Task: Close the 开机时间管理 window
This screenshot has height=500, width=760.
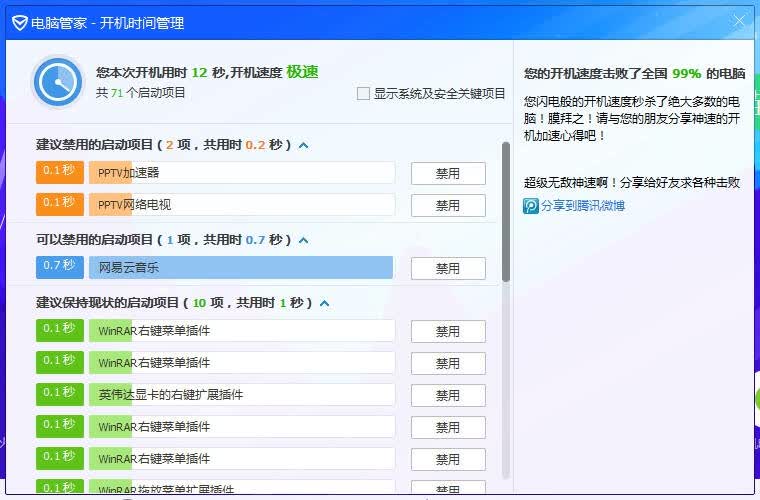Action: point(739,21)
